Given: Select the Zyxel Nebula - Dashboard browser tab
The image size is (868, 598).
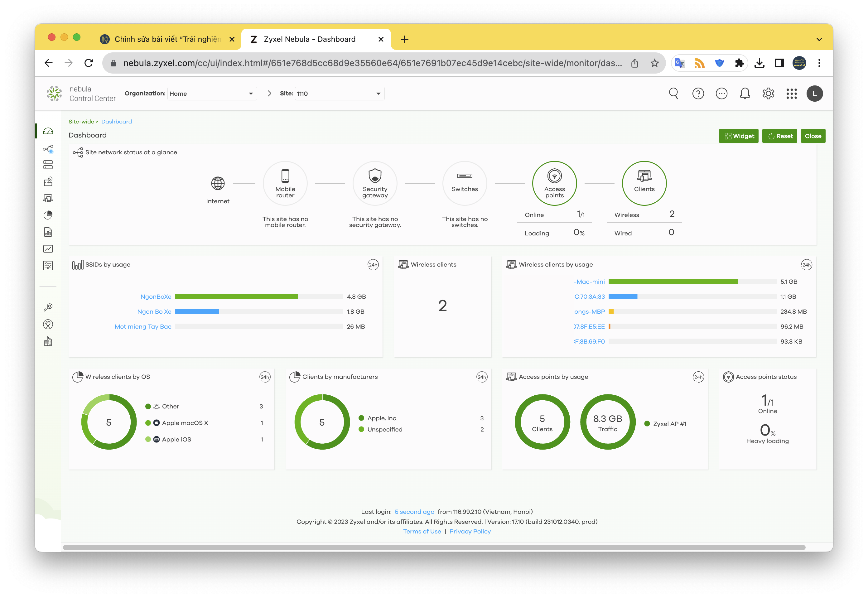Looking at the screenshot, I should point(316,39).
